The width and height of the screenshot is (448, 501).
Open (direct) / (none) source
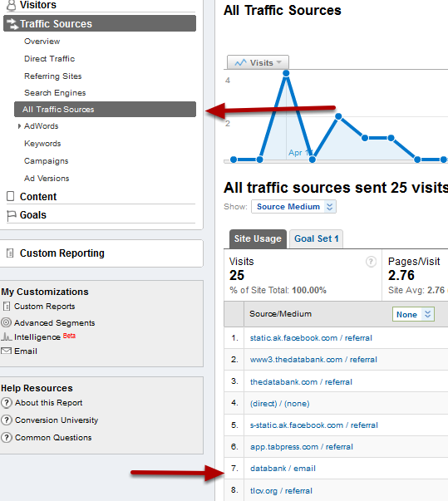(x=279, y=404)
